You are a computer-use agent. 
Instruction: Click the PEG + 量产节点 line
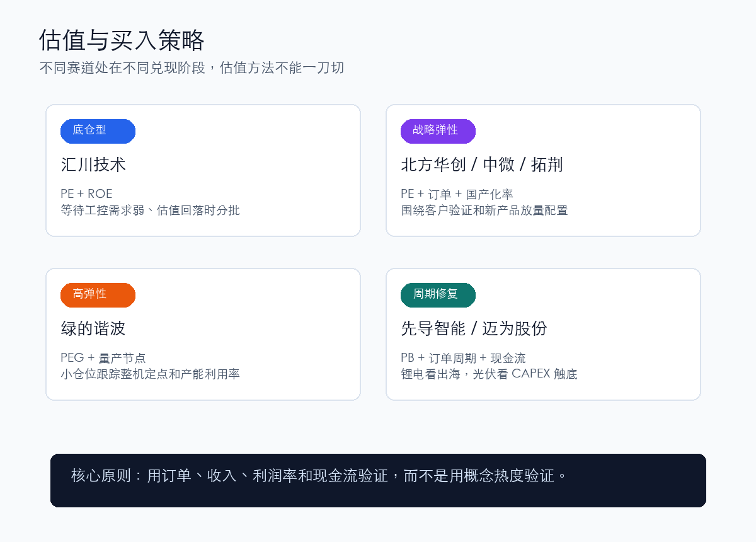coord(103,357)
